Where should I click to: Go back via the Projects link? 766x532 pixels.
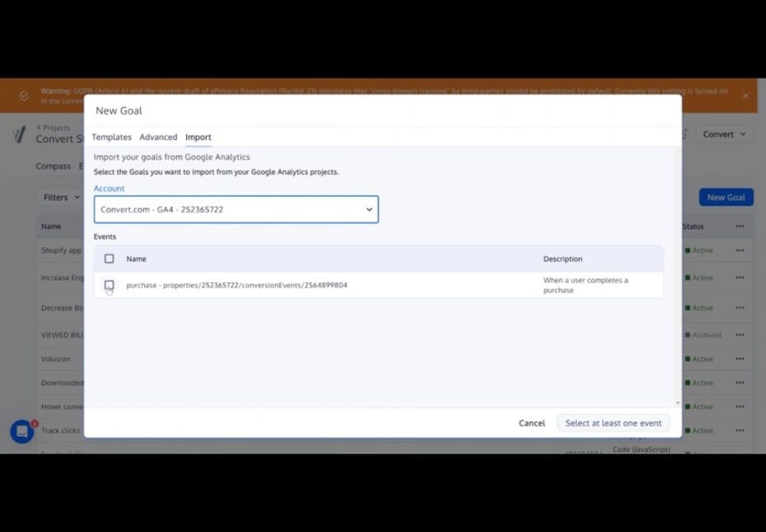click(x=54, y=128)
